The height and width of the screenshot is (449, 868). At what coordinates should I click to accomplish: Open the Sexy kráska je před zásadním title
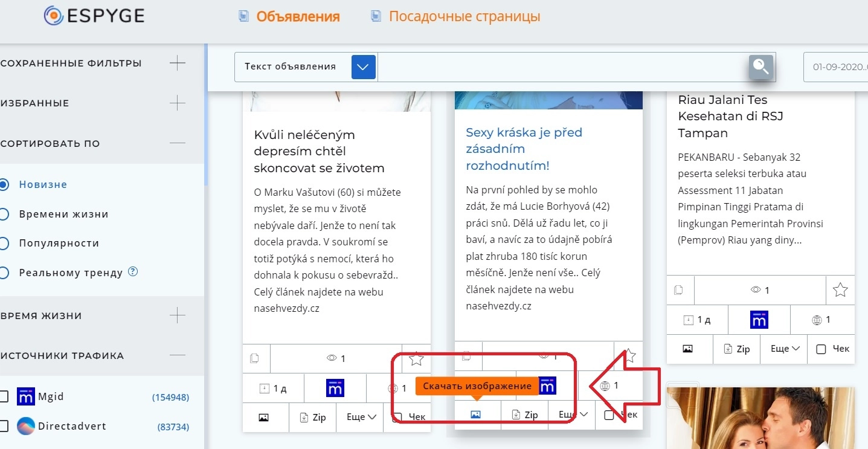click(524, 149)
